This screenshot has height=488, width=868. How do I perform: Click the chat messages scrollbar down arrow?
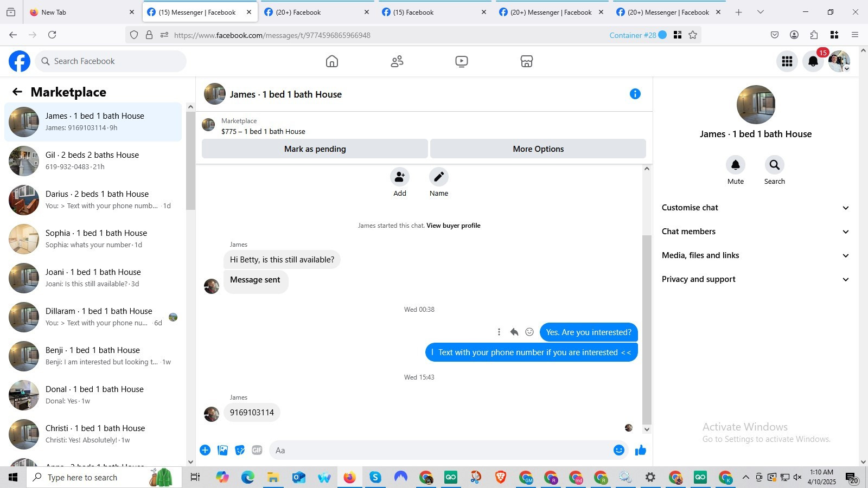click(x=647, y=429)
